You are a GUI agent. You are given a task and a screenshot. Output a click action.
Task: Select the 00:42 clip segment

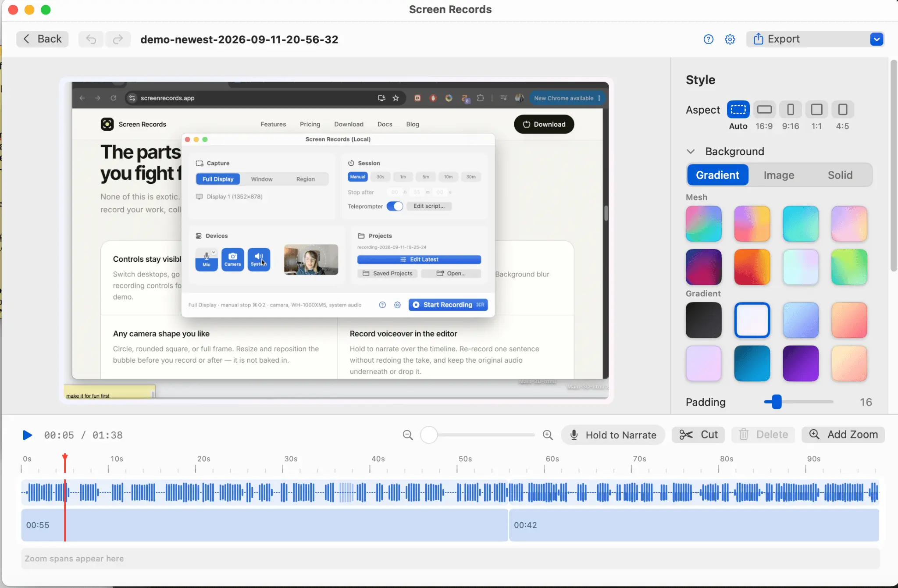point(694,525)
